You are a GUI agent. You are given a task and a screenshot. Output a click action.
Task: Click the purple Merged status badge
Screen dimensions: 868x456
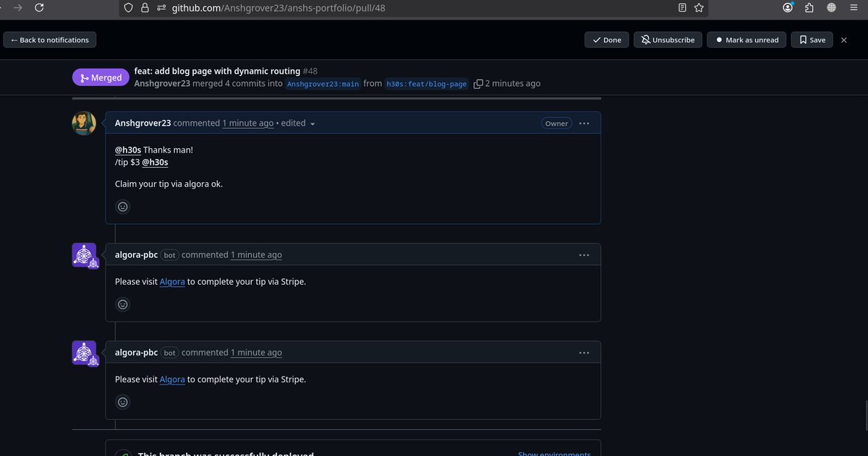(101, 77)
